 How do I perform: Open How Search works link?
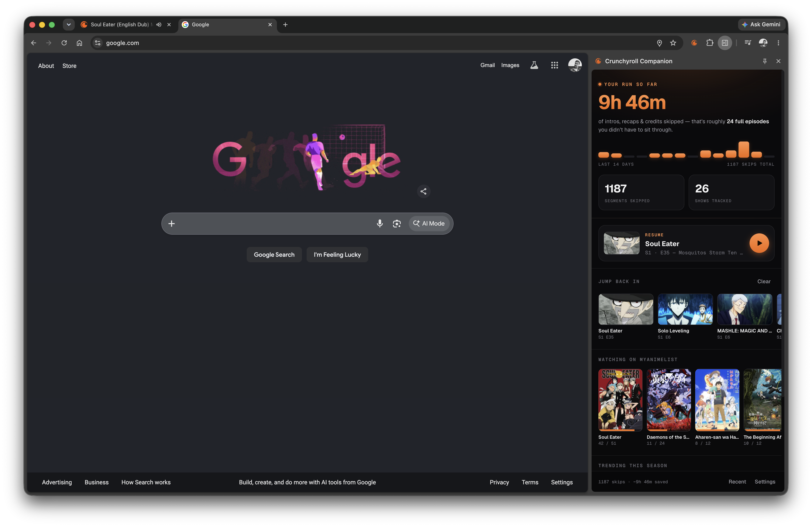click(x=146, y=482)
